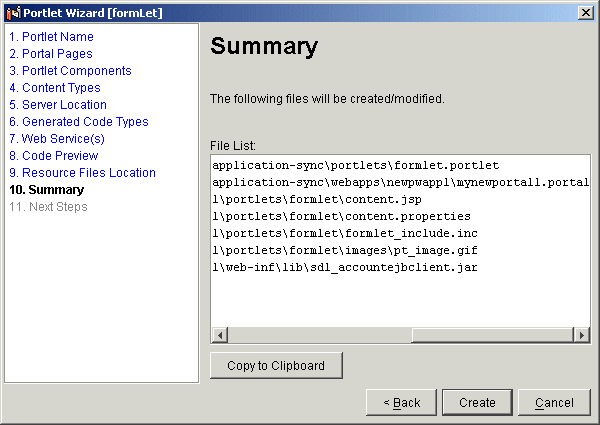Select the mynewportal1.portal file row
This screenshot has height=425, width=600.
(400, 182)
